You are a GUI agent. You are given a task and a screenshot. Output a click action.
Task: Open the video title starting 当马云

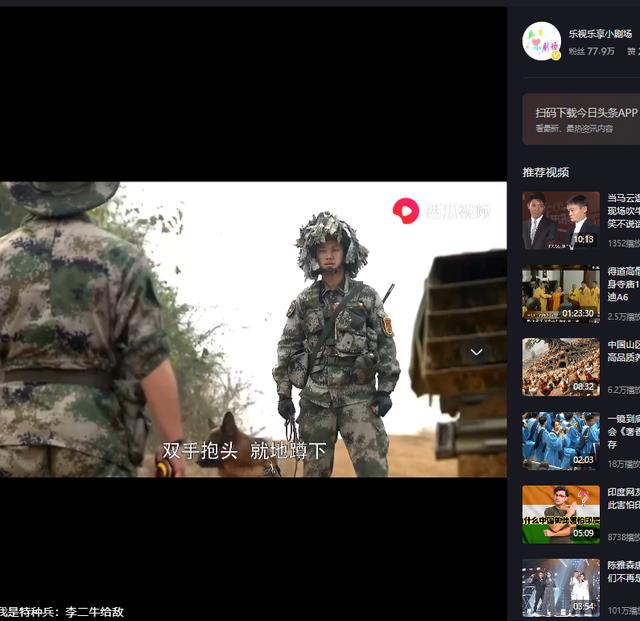623,211
